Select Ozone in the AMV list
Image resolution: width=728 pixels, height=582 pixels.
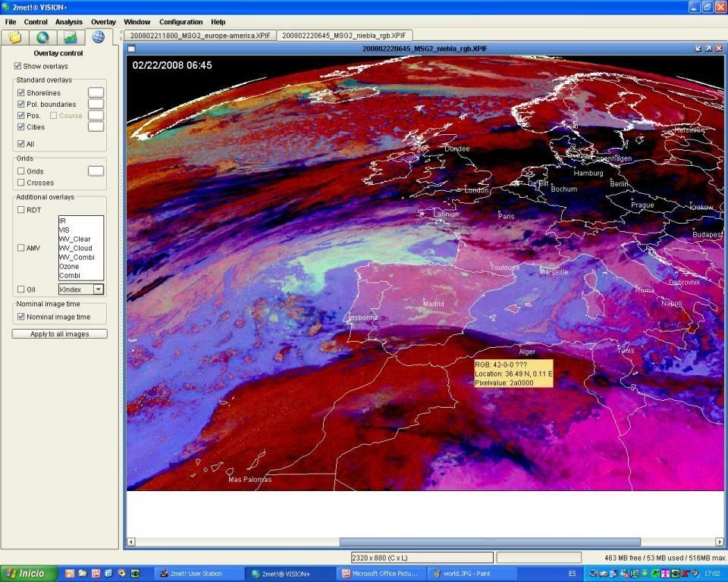[81, 267]
